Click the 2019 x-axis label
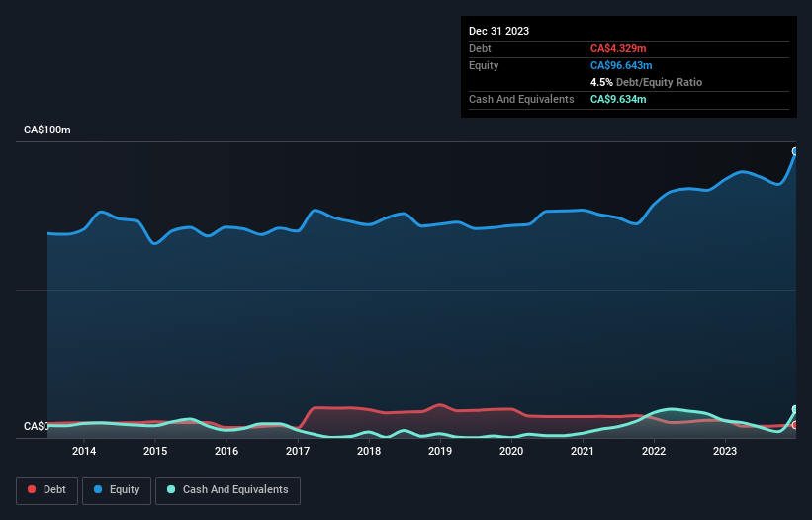This screenshot has height=520, width=812. coord(440,451)
